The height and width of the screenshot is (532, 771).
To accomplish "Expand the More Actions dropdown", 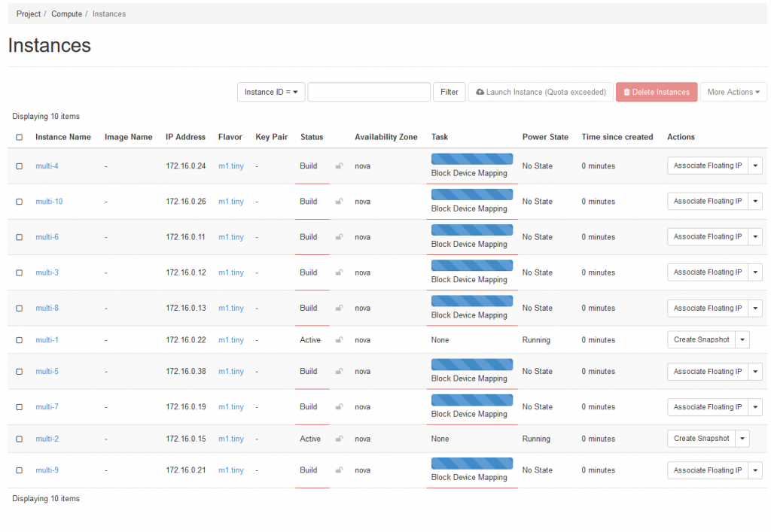I will [733, 92].
